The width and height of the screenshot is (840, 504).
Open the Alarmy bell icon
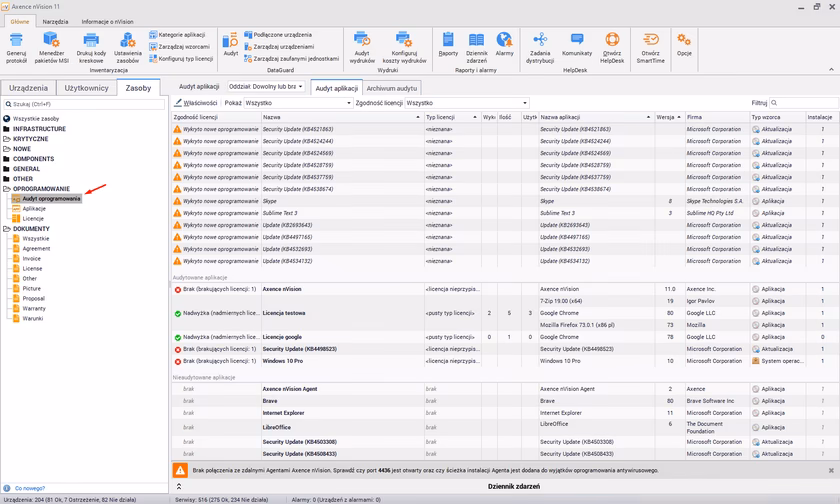[504, 41]
